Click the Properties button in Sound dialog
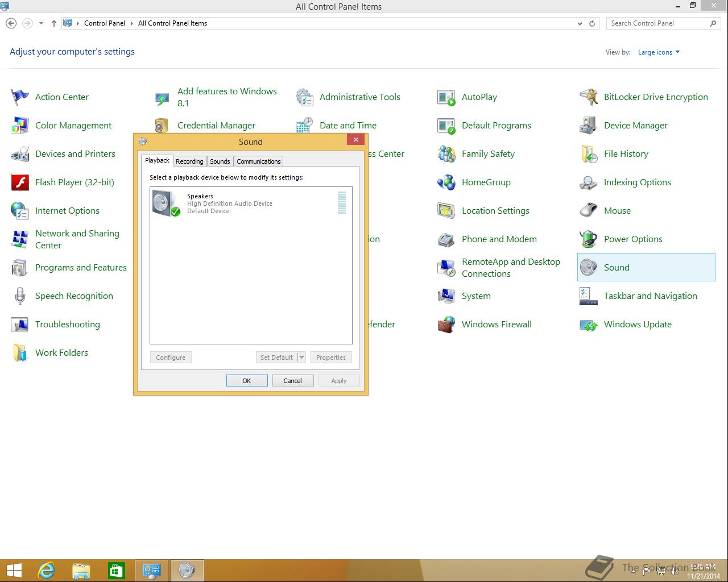 [x=331, y=357]
